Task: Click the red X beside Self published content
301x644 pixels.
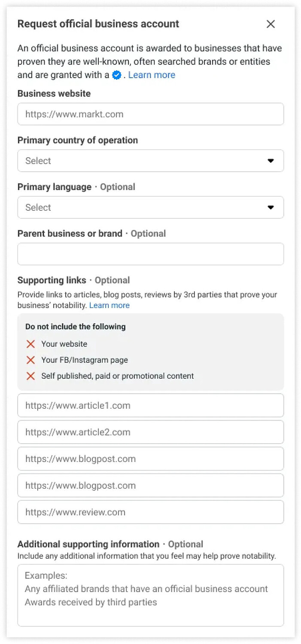Action: point(30,376)
